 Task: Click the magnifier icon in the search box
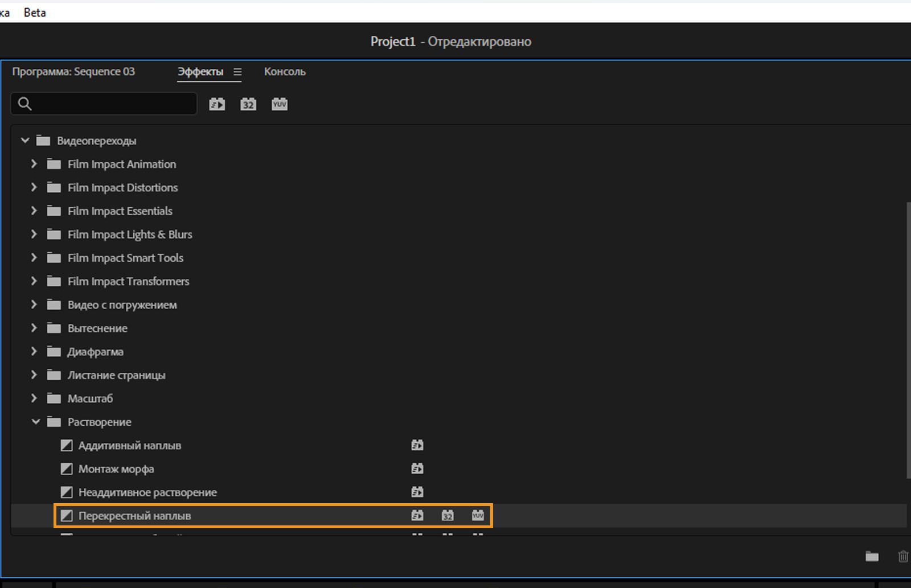tap(24, 104)
